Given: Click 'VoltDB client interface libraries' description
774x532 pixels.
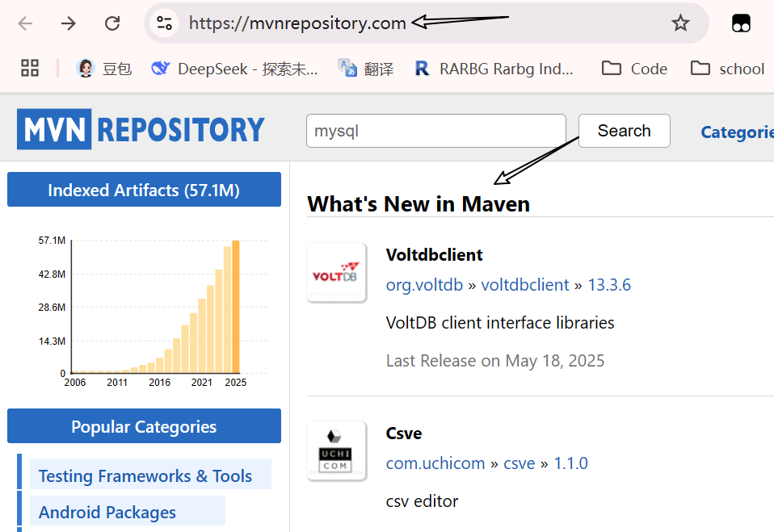Looking at the screenshot, I should 500,323.
